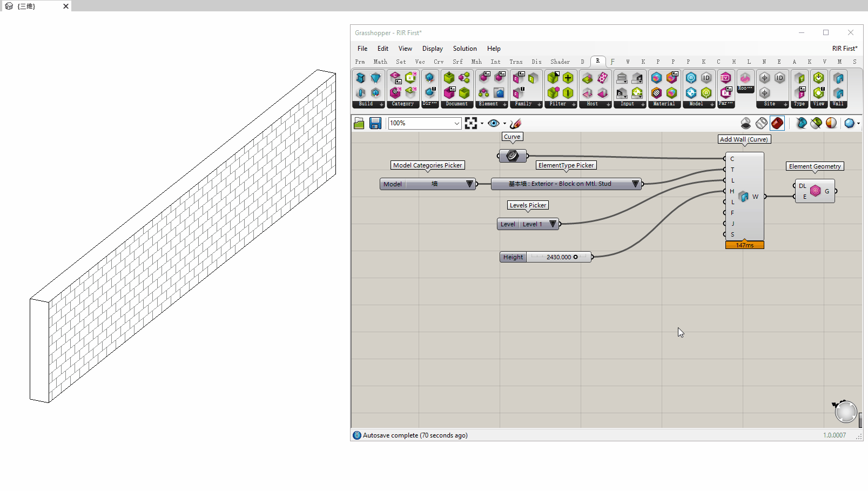Click the Add Wall (Curve) label
Screen dimensions: 868x491
pyautogui.click(x=744, y=139)
